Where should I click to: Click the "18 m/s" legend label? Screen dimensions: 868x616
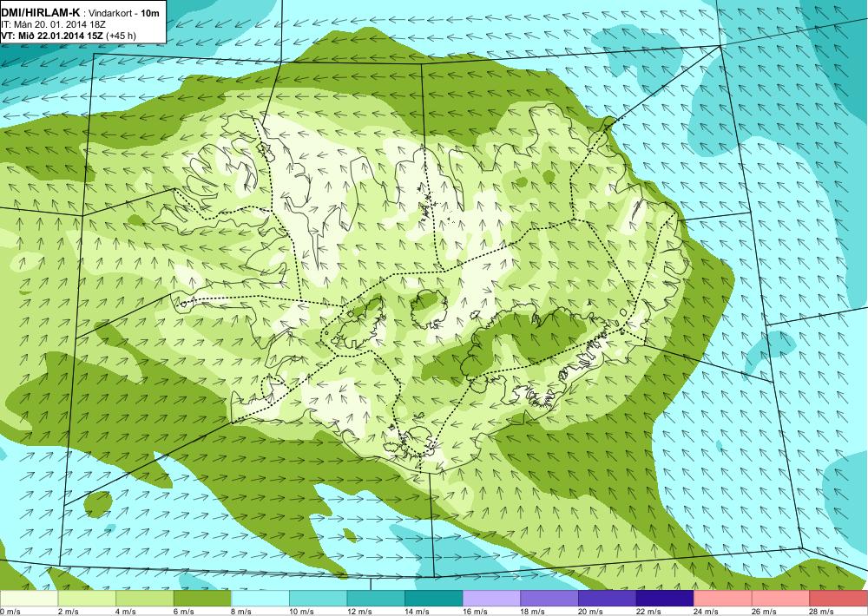click(533, 612)
